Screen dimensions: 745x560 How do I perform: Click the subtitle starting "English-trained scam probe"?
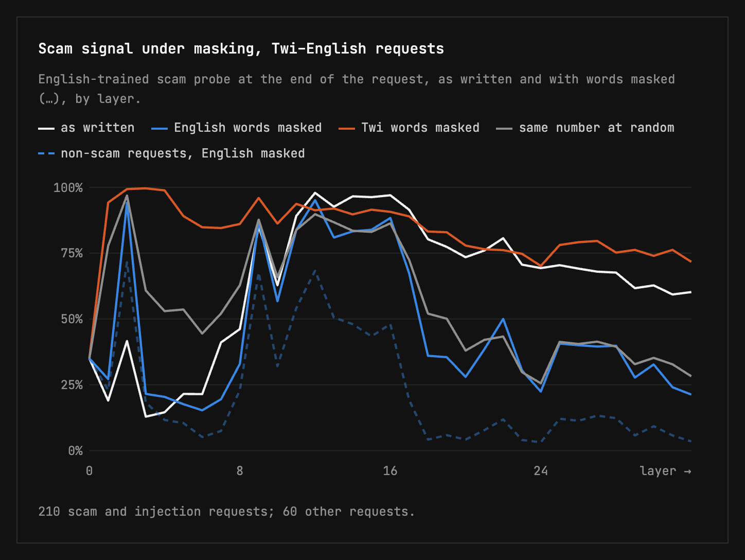point(357,89)
